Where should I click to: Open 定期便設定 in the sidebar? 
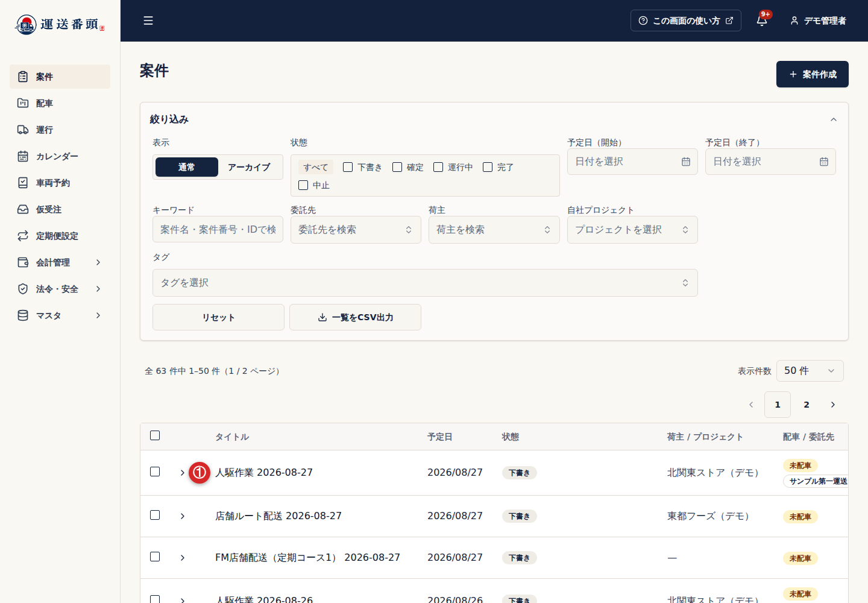pos(60,236)
